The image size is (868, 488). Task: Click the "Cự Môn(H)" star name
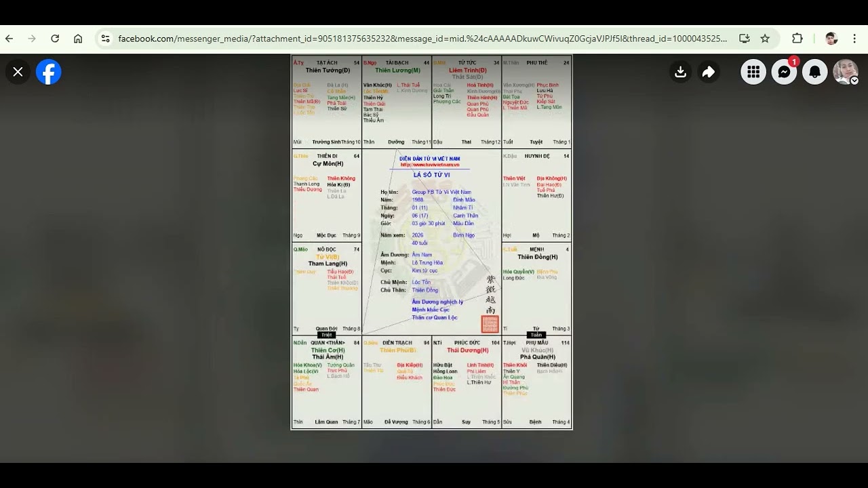pos(328,163)
